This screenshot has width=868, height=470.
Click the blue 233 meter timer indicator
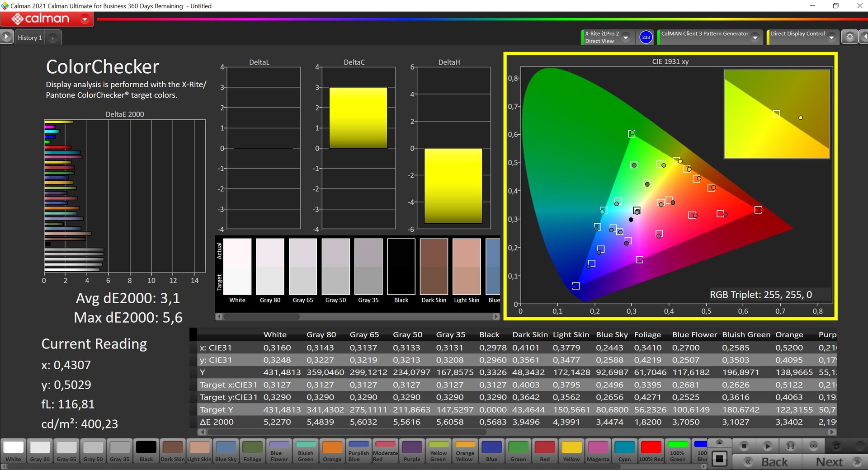click(646, 37)
